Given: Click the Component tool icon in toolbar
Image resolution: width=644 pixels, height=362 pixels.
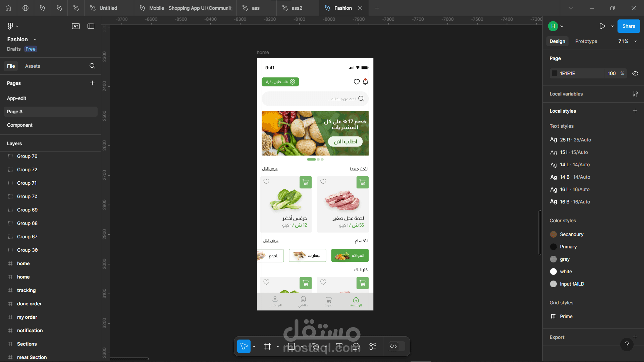Looking at the screenshot, I should click(373, 347).
